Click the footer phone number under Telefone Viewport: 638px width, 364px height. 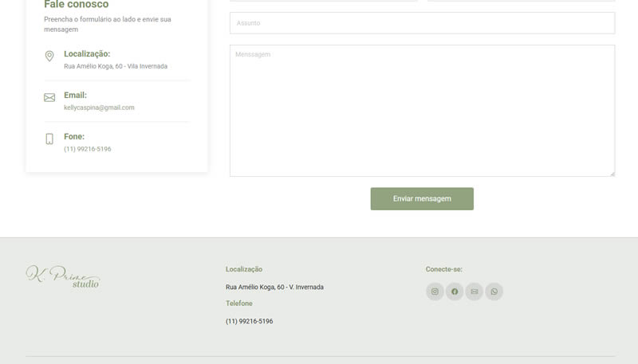(x=249, y=321)
